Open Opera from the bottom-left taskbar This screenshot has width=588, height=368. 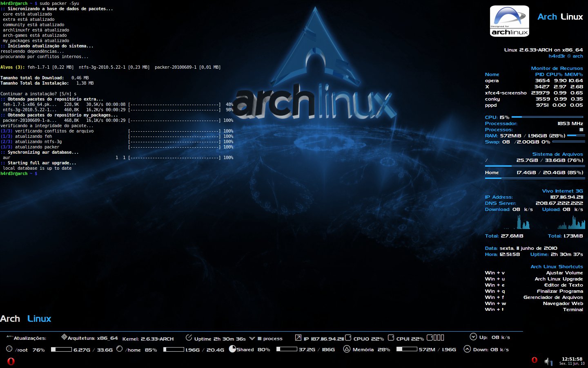coord(11,361)
